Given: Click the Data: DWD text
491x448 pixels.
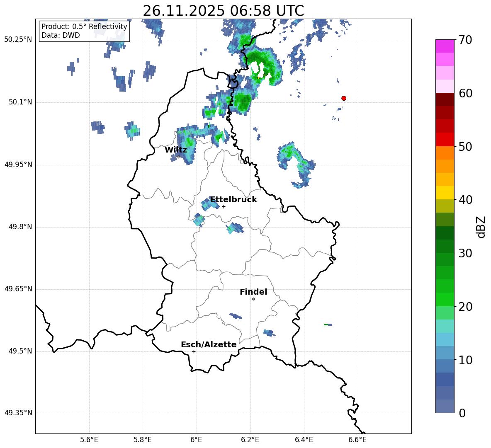Looking at the screenshot, I should pyautogui.click(x=61, y=35).
